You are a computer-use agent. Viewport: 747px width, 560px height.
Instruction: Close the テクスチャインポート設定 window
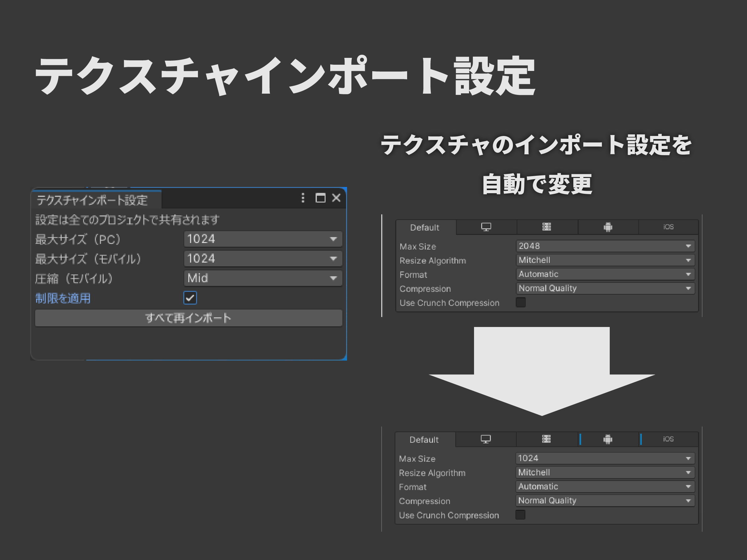(336, 198)
